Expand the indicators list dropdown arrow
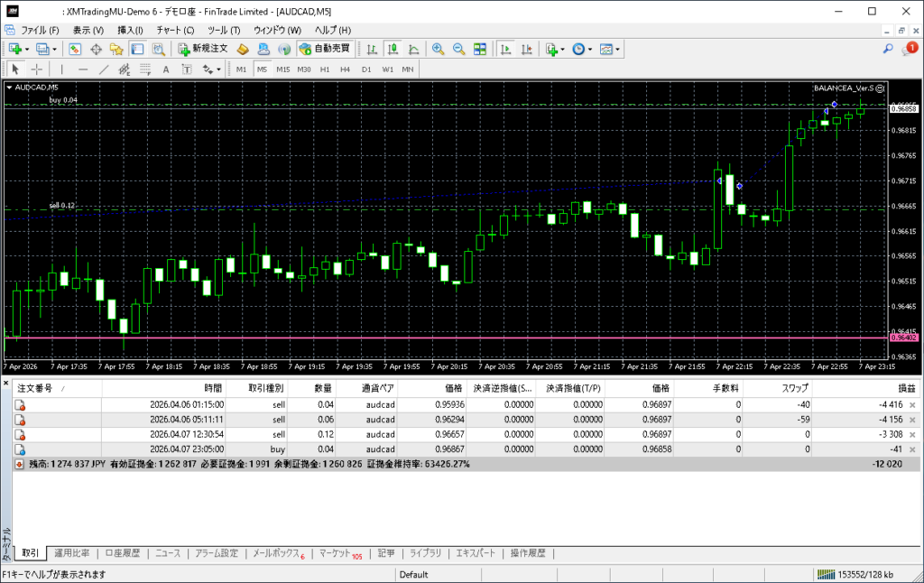The width and height of the screenshot is (924, 583). [563, 49]
